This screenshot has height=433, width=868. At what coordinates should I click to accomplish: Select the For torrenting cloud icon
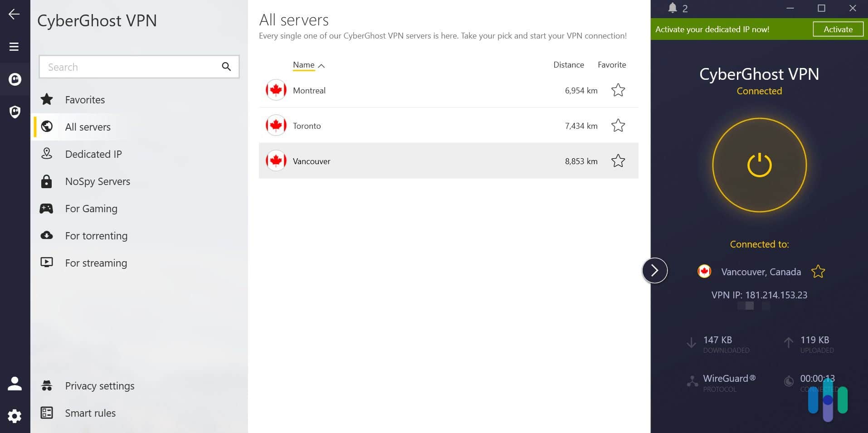[x=47, y=235]
